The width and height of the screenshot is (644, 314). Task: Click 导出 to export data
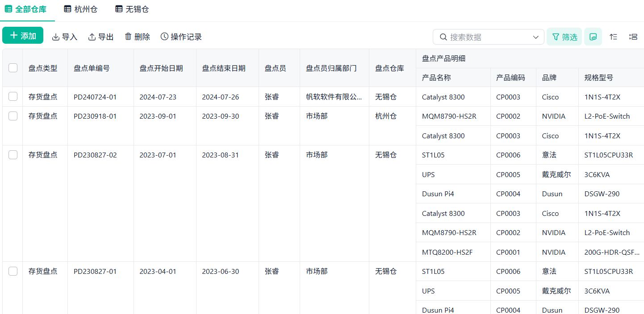pyautogui.click(x=101, y=37)
